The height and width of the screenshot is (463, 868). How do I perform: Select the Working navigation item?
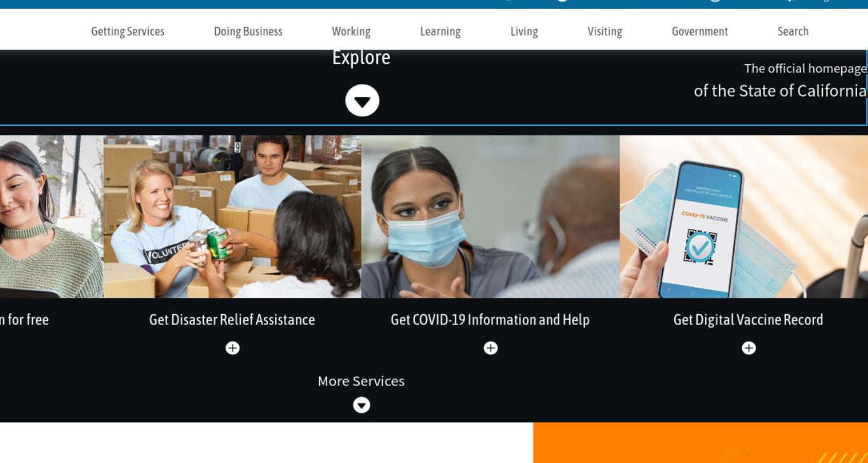pyautogui.click(x=351, y=31)
